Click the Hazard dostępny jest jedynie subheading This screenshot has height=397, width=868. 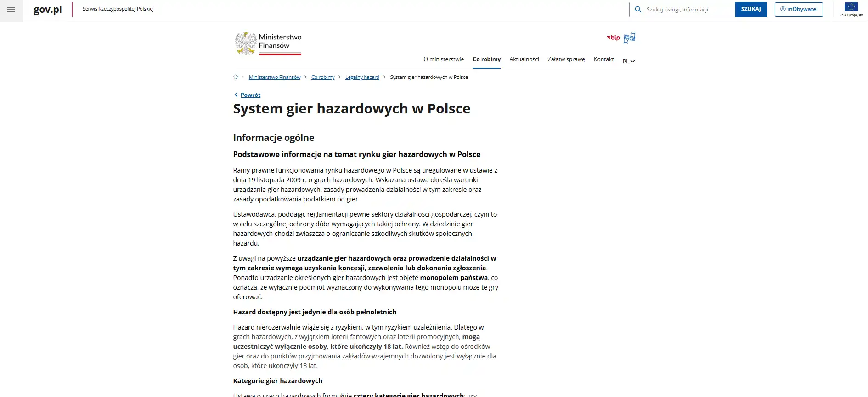click(315, 312)
